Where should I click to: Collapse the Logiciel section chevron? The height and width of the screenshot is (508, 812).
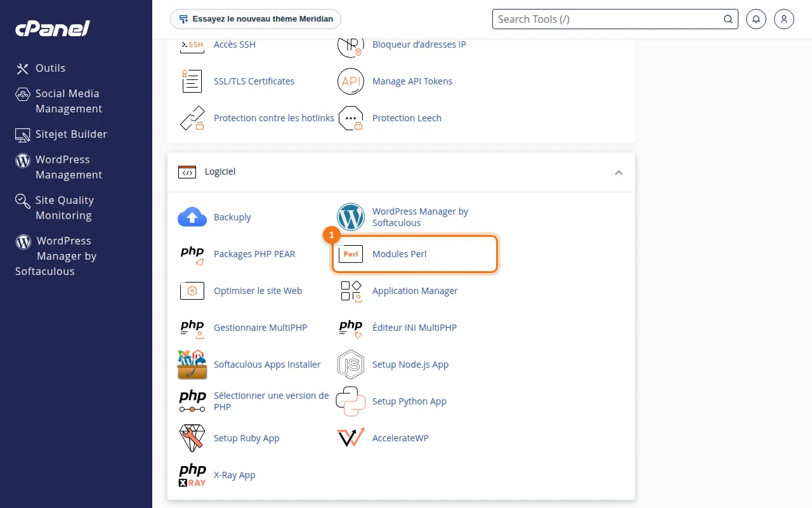tap(619, 173)
